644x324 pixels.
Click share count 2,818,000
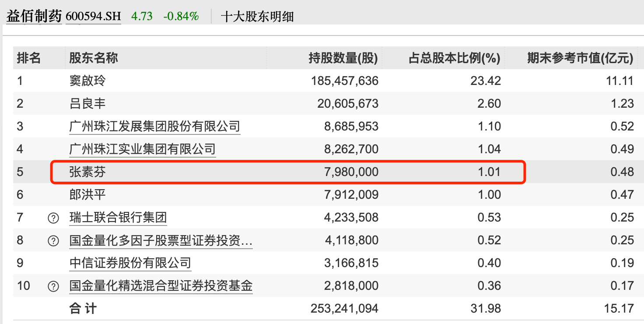tap(351, 286)
